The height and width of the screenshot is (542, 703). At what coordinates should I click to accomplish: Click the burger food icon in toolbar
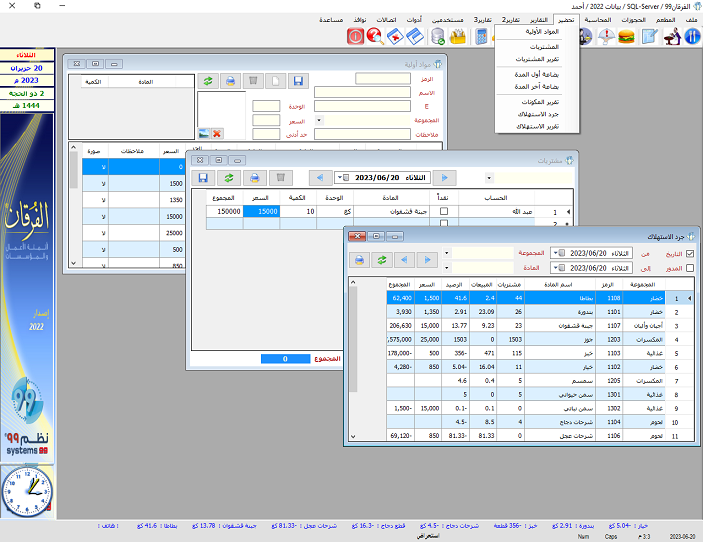[627, 37]
